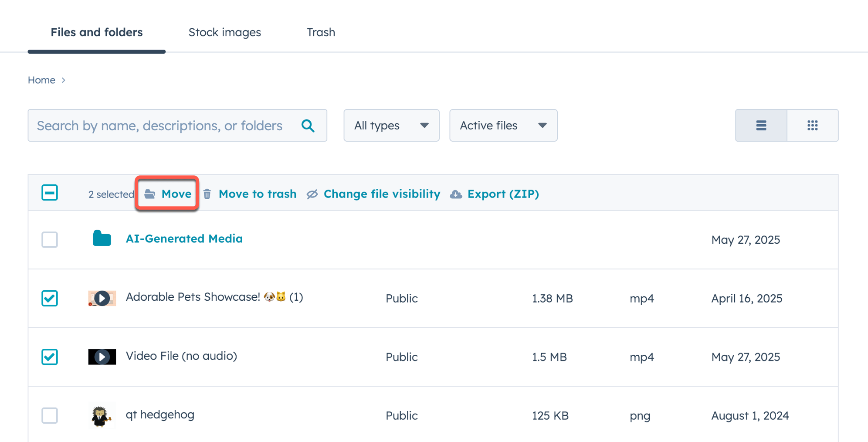868x442 pixels.
Task: Click the crossed-eye visibility icon
Action: (x=312, y=194)
